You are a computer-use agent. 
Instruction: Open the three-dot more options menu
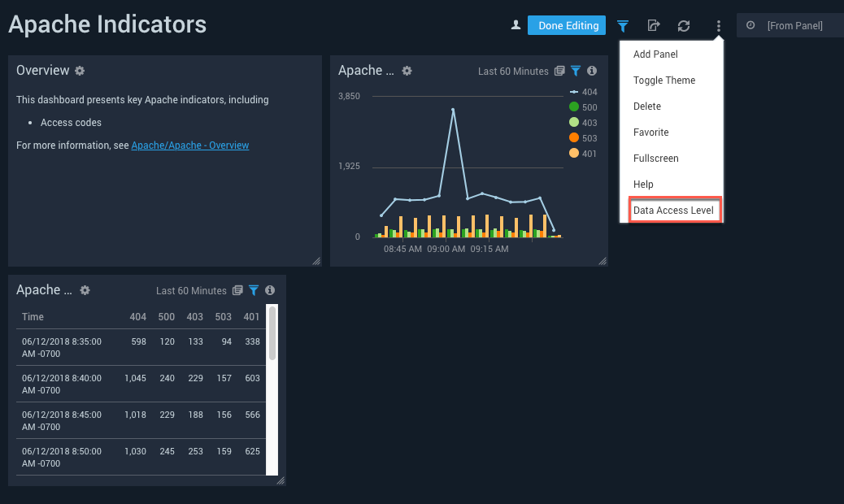coord(718,26)
